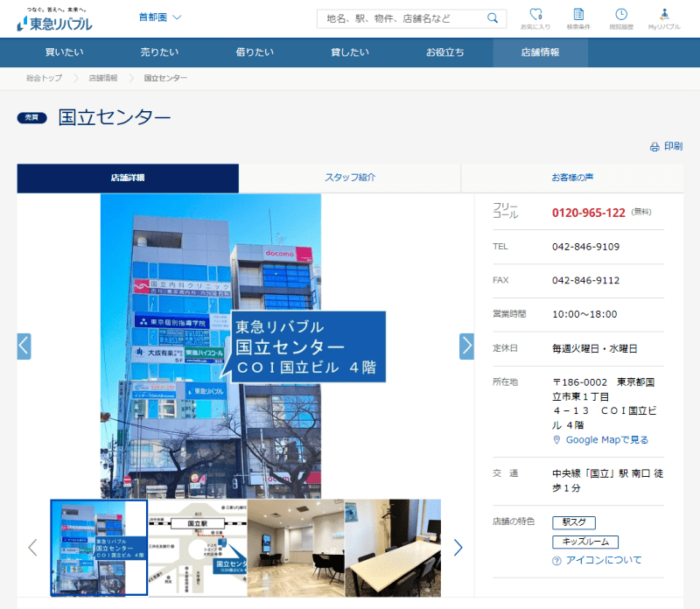Viewport: 700px width, 609px height.
Task: Click the キッズルーム feature badge
Action: click(x=585, y=542)
